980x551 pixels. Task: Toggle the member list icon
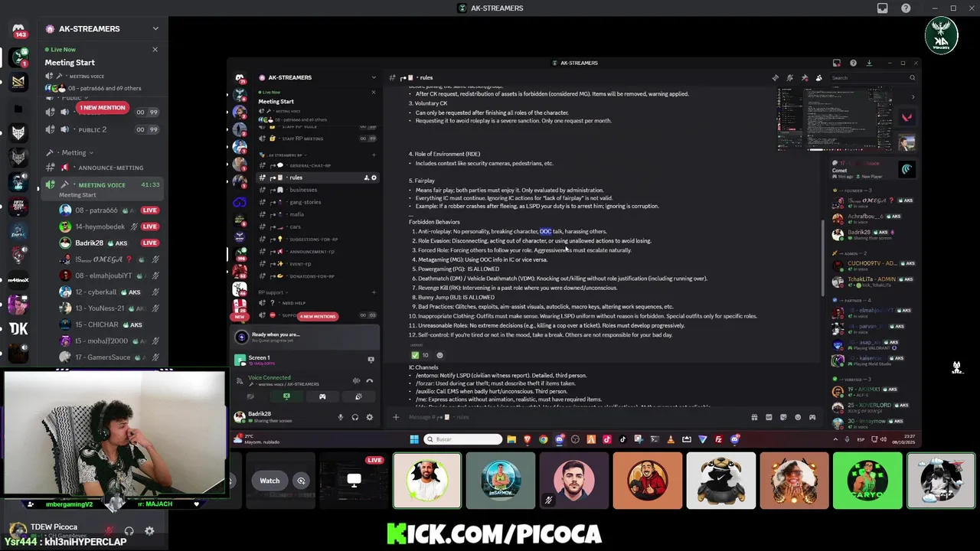point(819,77)
